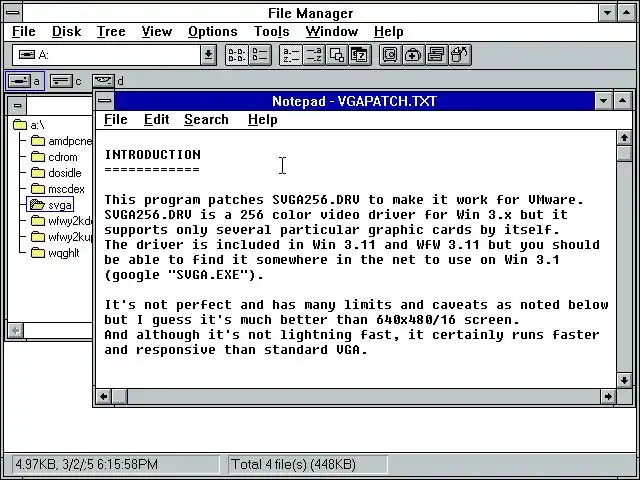Click Notepad horizontal scroll left arrow
This screenshot has height=480, width=640.
click(x=104, y=396)
